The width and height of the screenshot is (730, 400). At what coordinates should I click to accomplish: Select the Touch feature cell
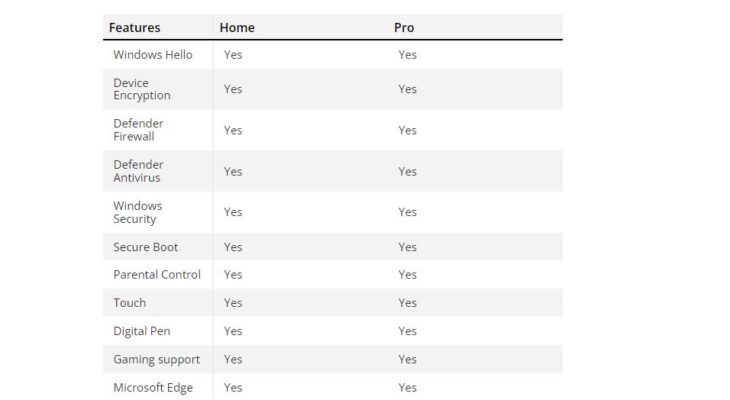point(130,303)
